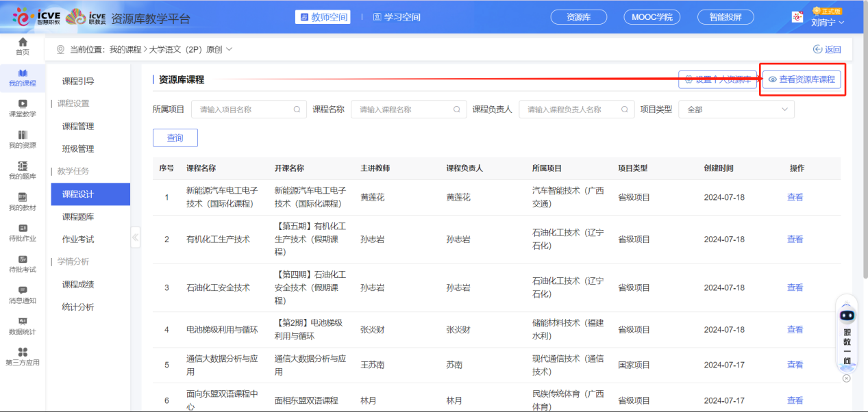Click the iCVE 职教云 logo
The image size is (868, 412).
click(87, 17)
